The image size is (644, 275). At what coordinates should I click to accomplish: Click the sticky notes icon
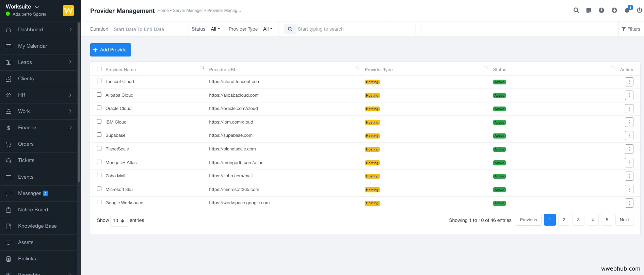589,10
